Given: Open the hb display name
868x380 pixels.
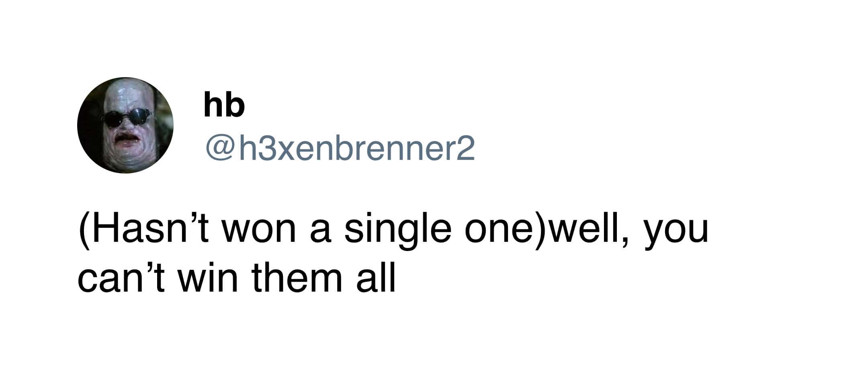Looking at the screenshot, I should (224, 105).
